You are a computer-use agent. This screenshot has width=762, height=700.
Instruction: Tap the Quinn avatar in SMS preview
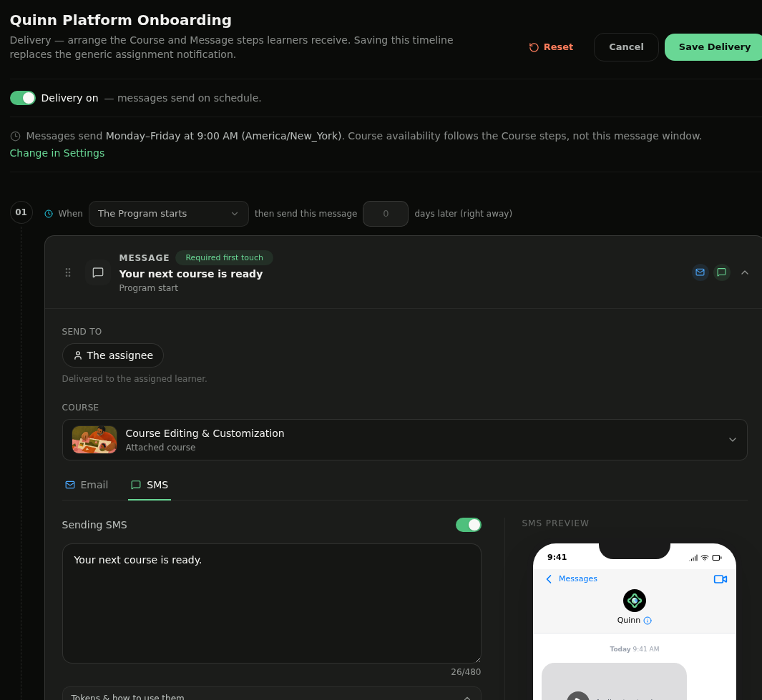coord(634,601)
